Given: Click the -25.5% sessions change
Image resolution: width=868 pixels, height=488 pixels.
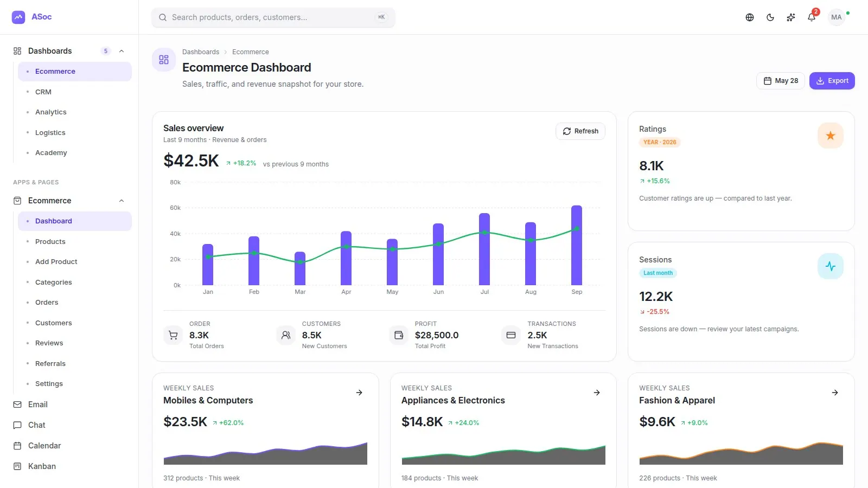Looking at the screenshot, I should pyautogui.click(x=654, y=312).
